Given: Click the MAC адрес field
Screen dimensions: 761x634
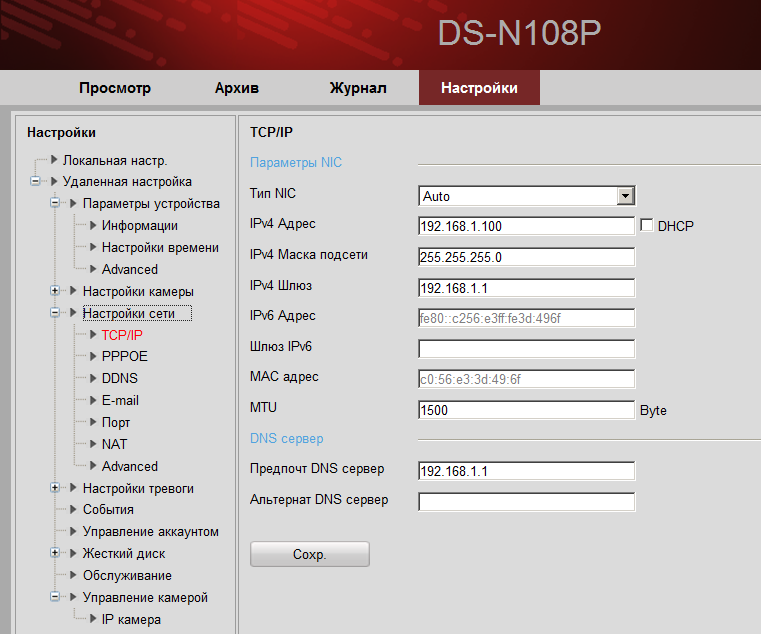Looking at the screenshot, I should [527, 379].
